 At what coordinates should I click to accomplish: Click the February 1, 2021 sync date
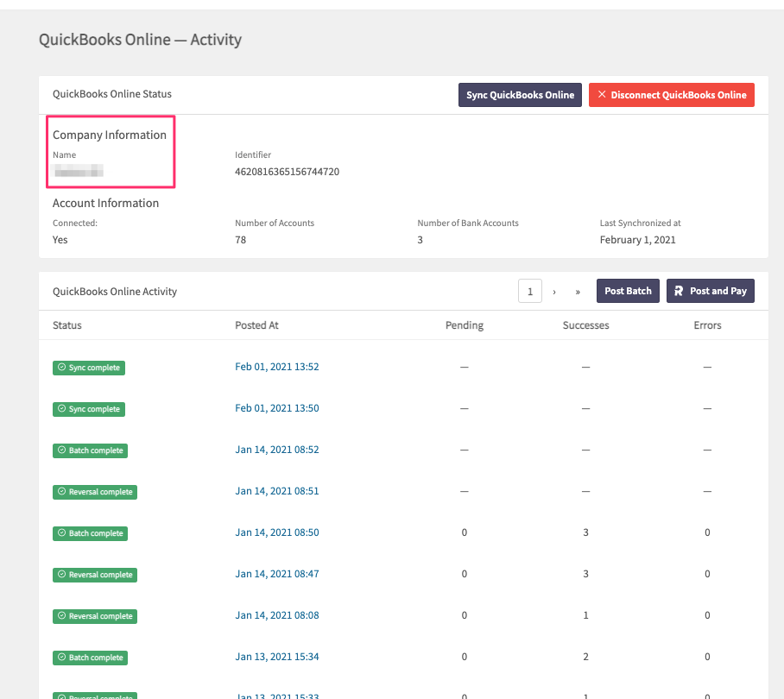[637, 240]
